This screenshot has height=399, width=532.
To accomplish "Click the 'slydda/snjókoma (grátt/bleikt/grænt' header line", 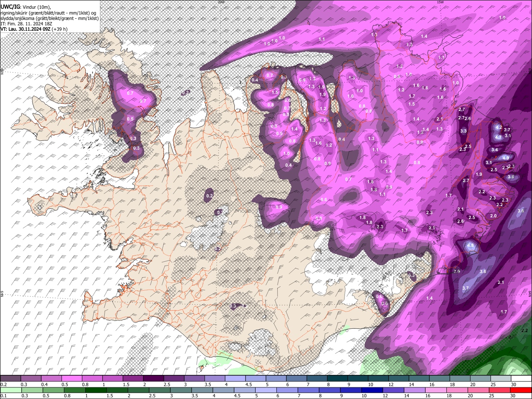I will [x=49, y=18].
